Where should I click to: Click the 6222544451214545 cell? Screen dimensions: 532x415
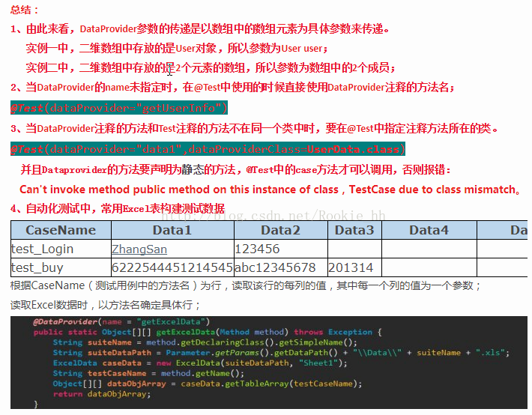[172, 267]
